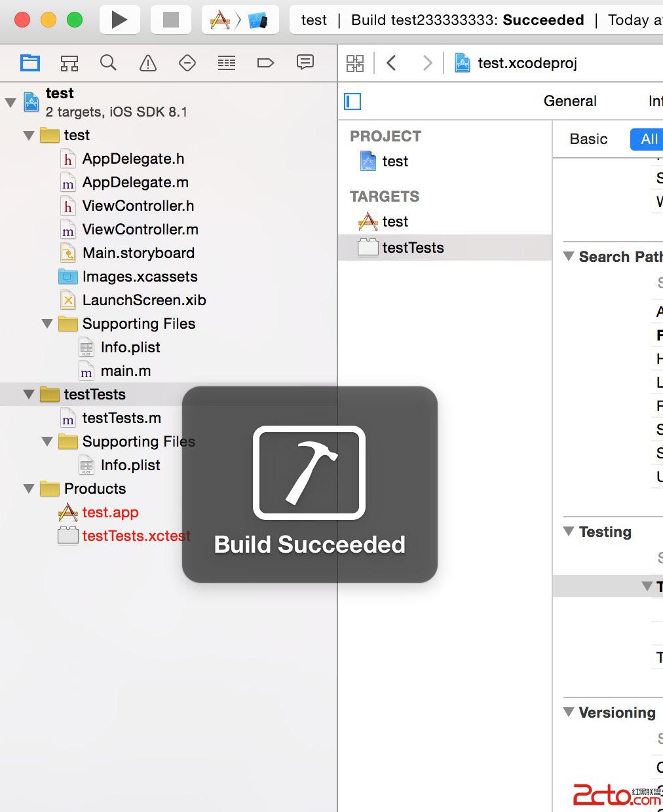Click the Run (play) button
The image size is (663, 812).
[119, 20]
